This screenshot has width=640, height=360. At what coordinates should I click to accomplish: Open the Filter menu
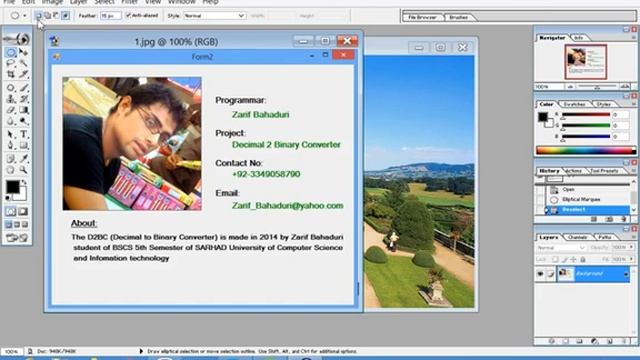pos(129,2)
